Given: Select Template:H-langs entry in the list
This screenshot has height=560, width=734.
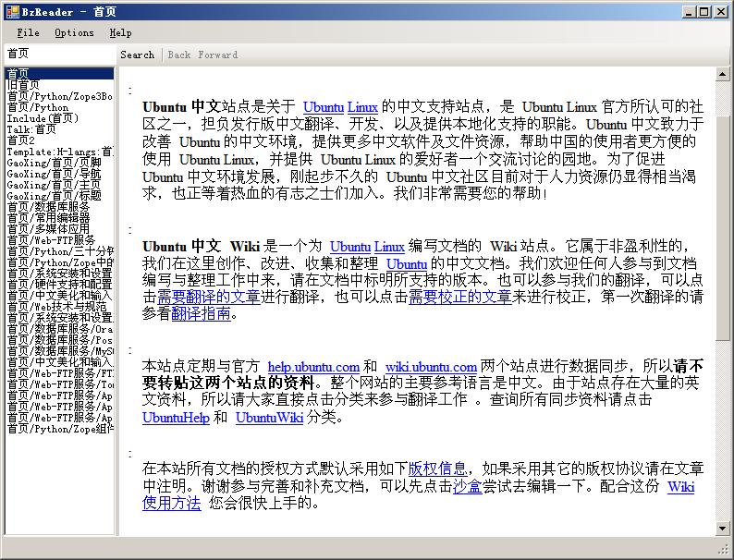Looking at the screenshot, I should [59, 152].
